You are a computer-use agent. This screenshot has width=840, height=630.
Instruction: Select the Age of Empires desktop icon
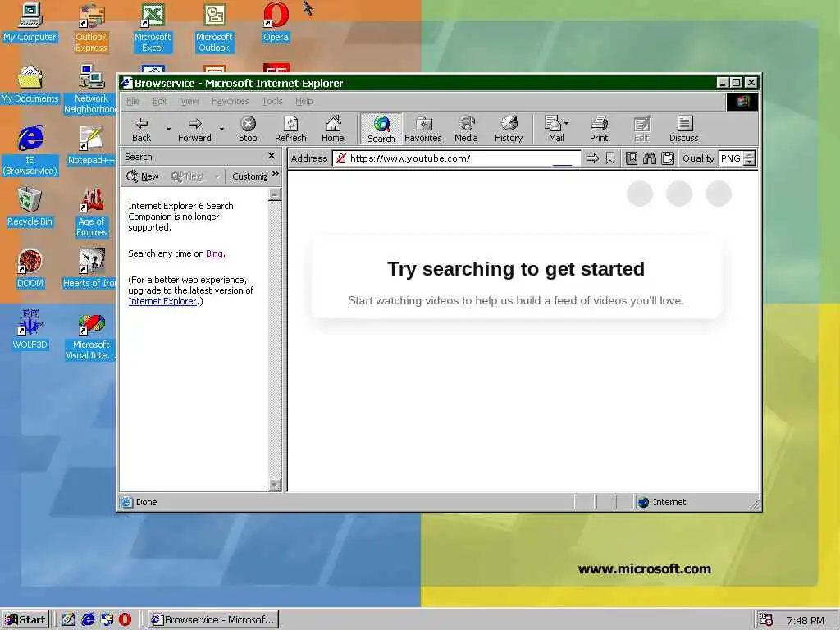(91, 212)
